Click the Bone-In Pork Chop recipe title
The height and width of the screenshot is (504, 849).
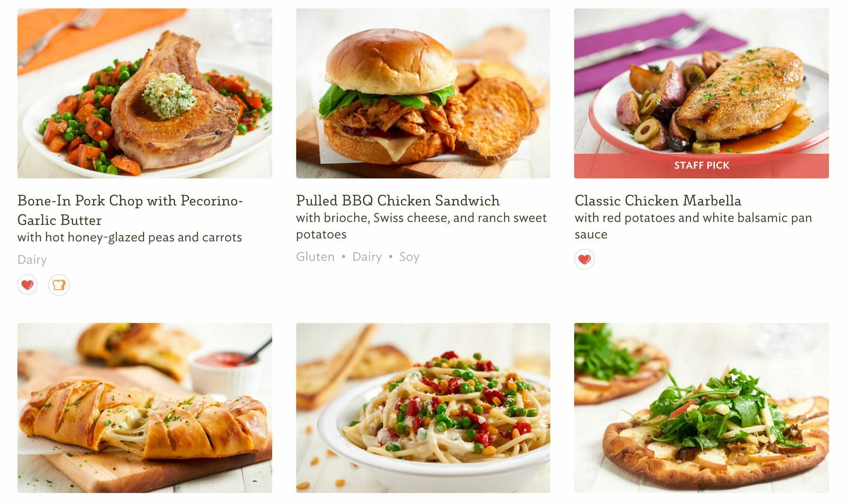click(130, 210)
